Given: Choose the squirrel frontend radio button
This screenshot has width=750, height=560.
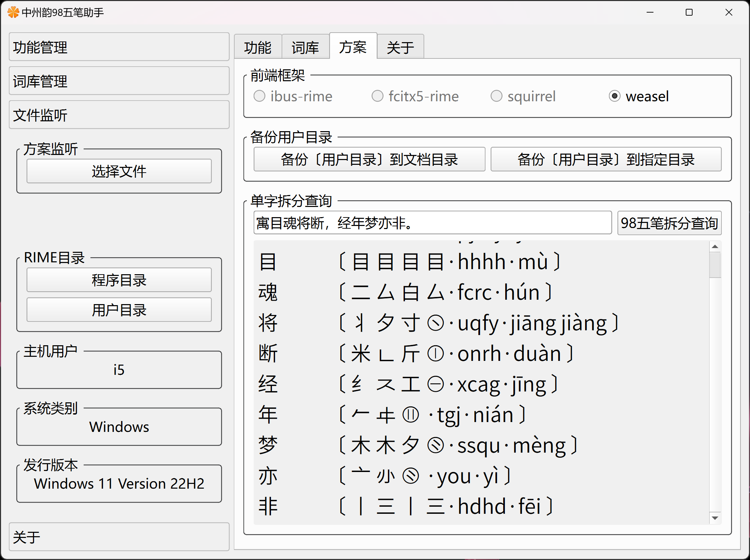Looking at the screenshot, I should coord(496,96).
